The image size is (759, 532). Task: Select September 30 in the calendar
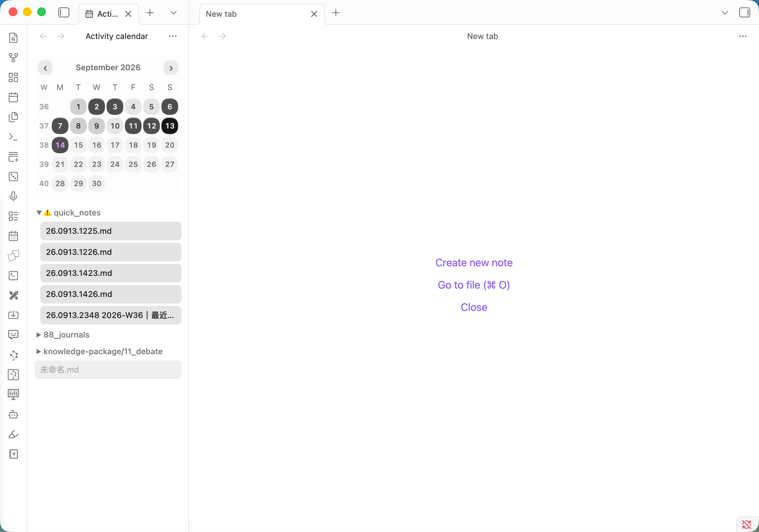(97, 183)
